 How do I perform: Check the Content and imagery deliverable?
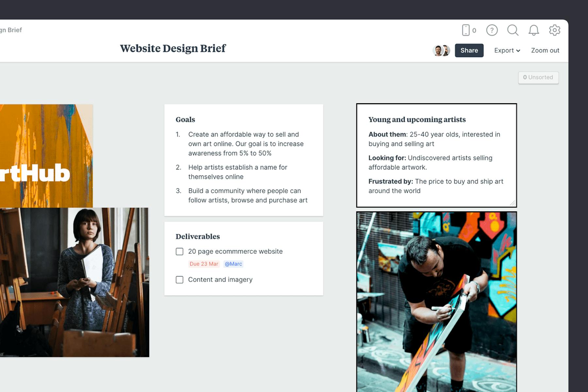[179, 280]
